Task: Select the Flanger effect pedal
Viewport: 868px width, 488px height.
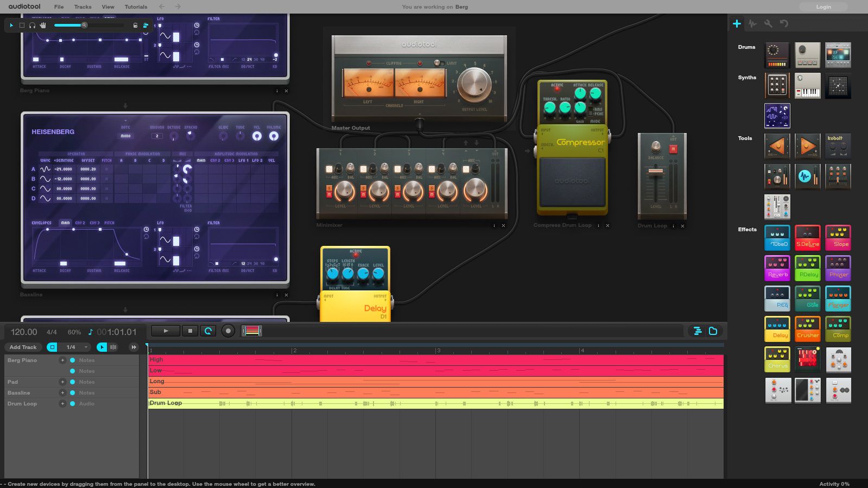Action: point(838,299)
